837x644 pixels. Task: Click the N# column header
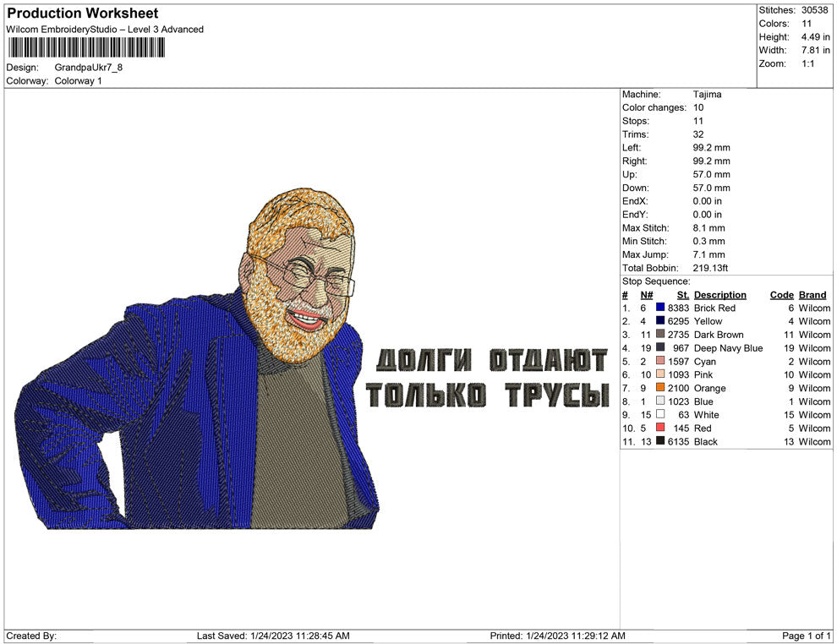tap(646, 295)
